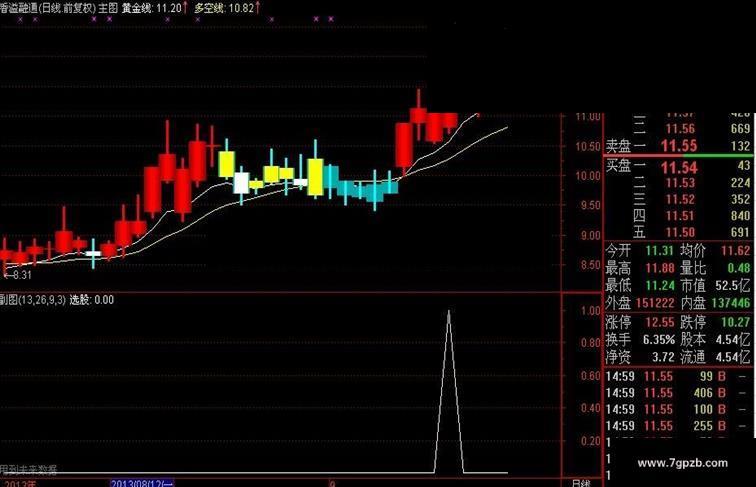Click the 换手 value 6.35%
The height and width of the screenshot is (487, 756).
point(659,340)
